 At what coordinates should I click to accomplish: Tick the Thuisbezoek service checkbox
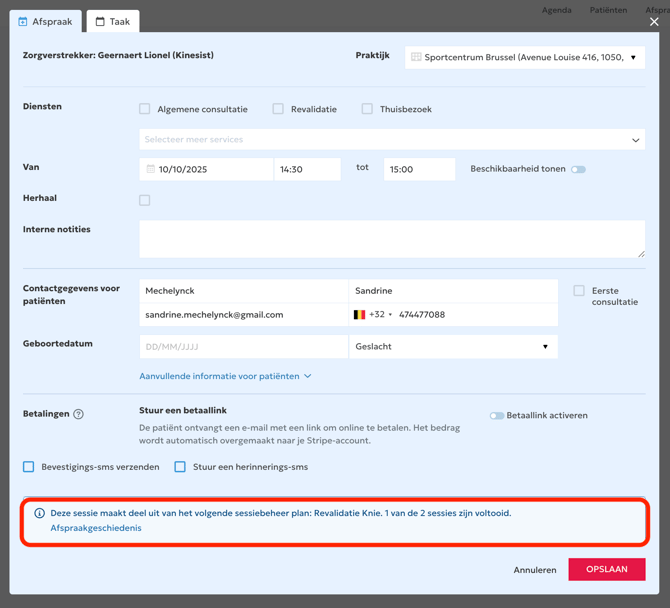(x=367, y=109)
